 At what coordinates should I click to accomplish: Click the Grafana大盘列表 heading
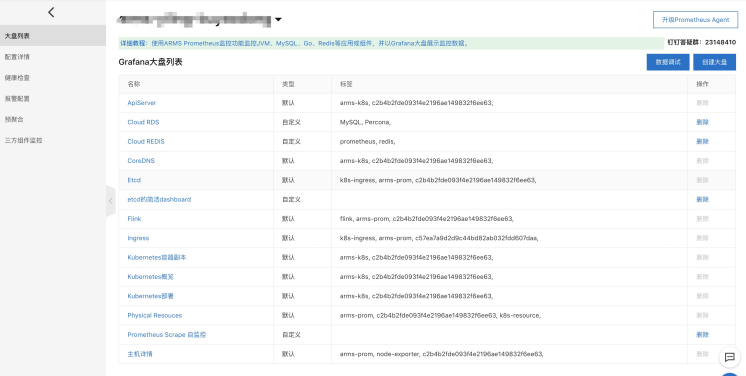pyautogui.click(x=150, y=62)
